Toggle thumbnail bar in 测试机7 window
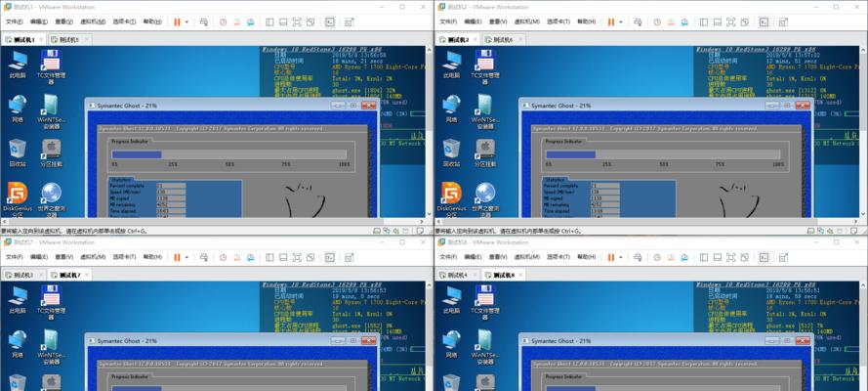The width and height of the screenshot is (868, 391). 283,257
